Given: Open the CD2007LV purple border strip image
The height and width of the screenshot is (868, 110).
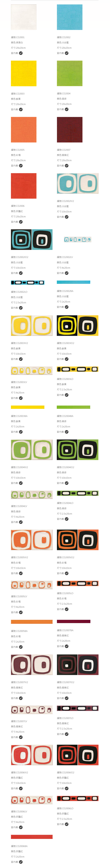Looking at the screenshot, I should (32, 710).
